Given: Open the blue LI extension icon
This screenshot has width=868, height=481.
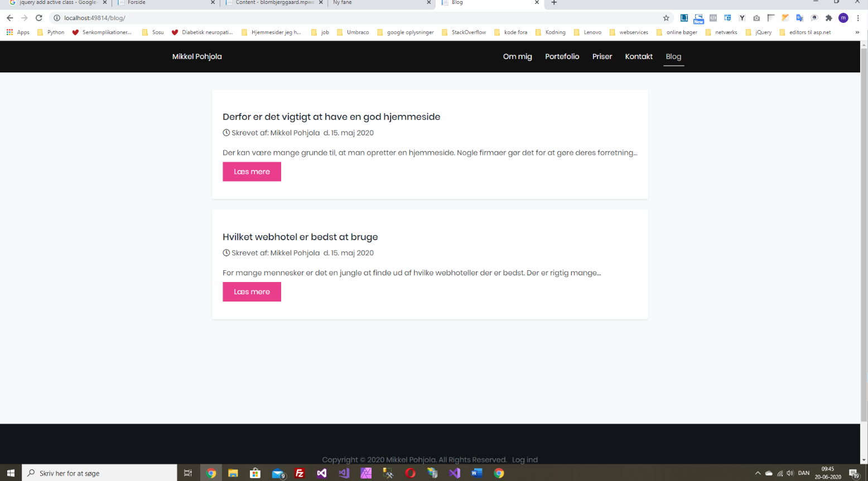Looking at the screenshot, I should [x=684, y=18].
